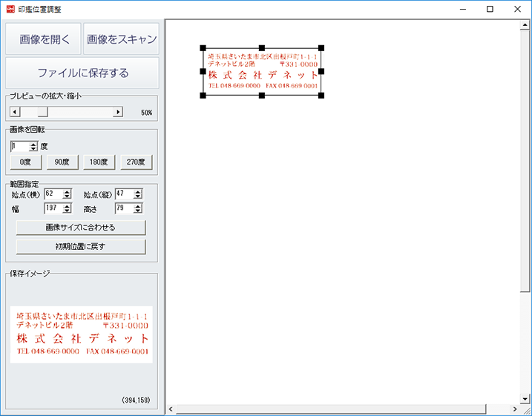Click horizontal scrollbar left arrow
This screenshot has width=532, height=416.
[x=171, y=409]
